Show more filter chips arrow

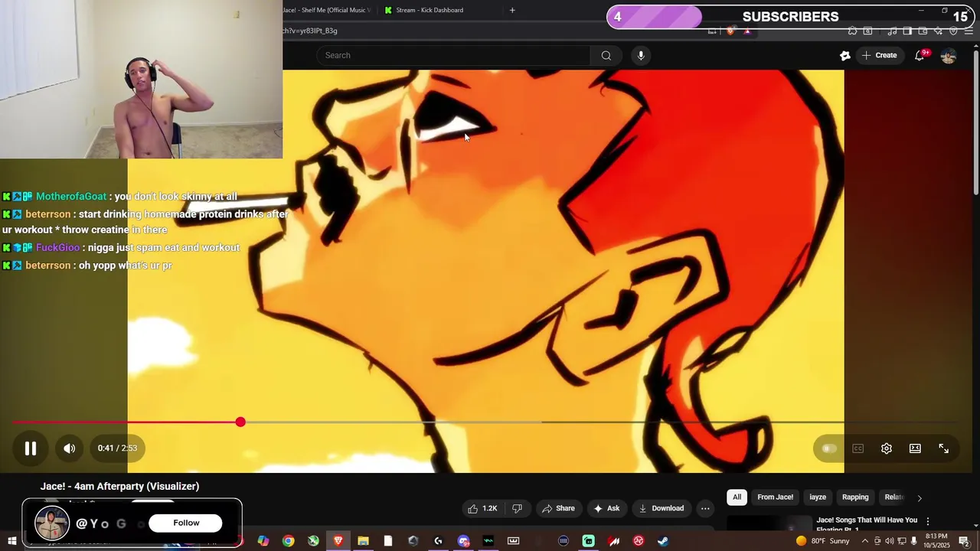pos(920,497)
